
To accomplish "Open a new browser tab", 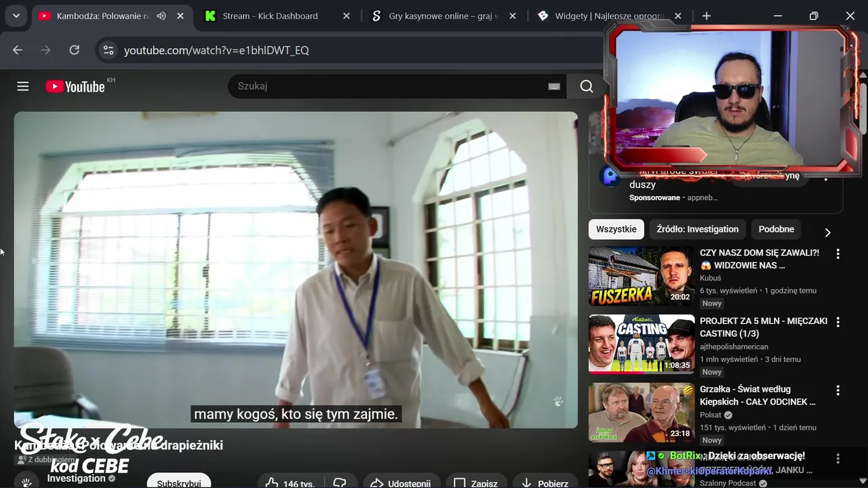I will coord(707,16).
